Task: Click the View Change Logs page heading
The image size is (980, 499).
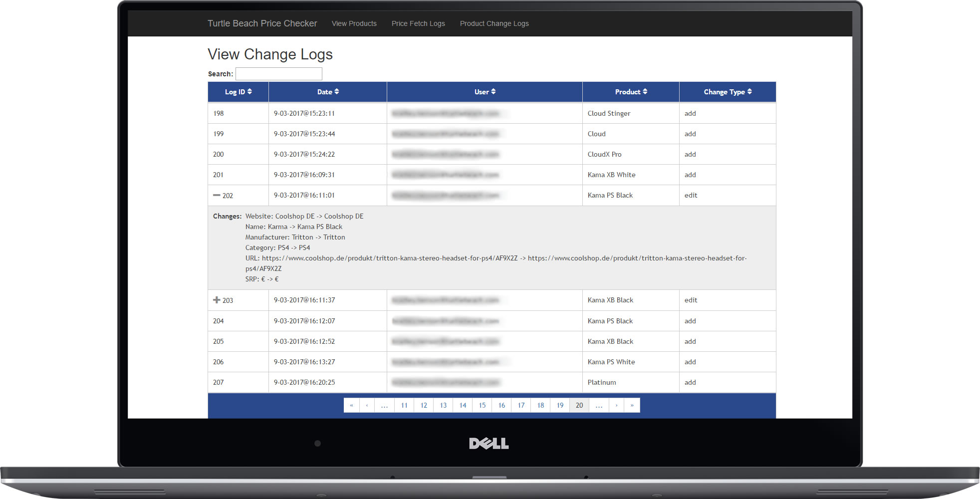Action: 270,54
